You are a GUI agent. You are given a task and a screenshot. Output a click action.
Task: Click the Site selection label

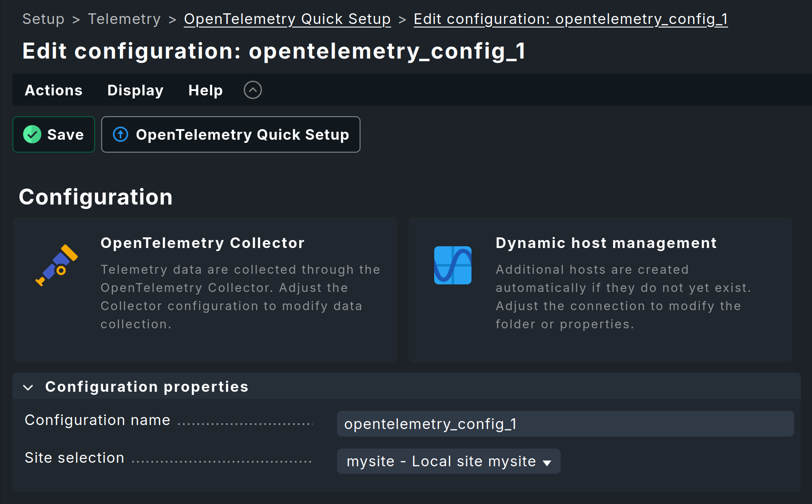click(75, 457)
